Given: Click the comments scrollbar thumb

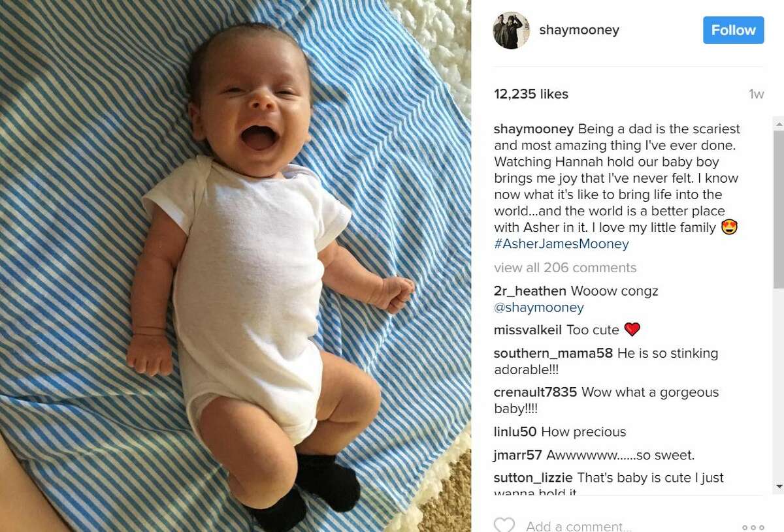Looking at the screenshot, I should tap(778, 209).
